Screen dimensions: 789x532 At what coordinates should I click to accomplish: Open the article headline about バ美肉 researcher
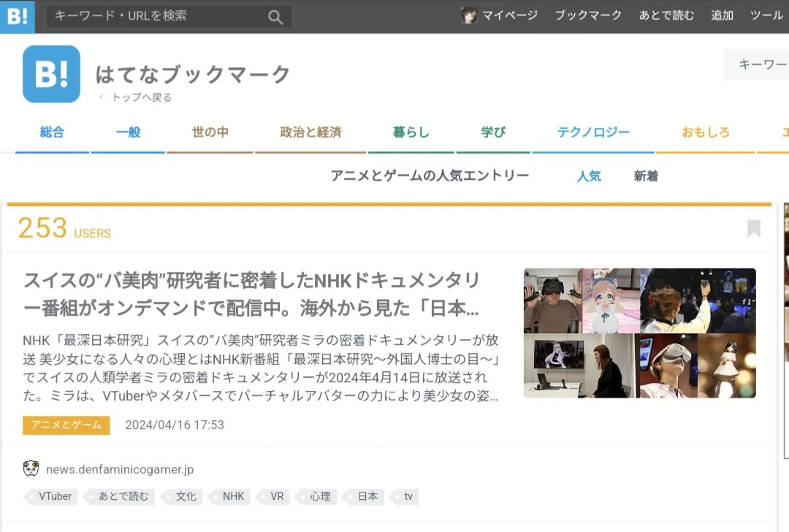[251, 294]
